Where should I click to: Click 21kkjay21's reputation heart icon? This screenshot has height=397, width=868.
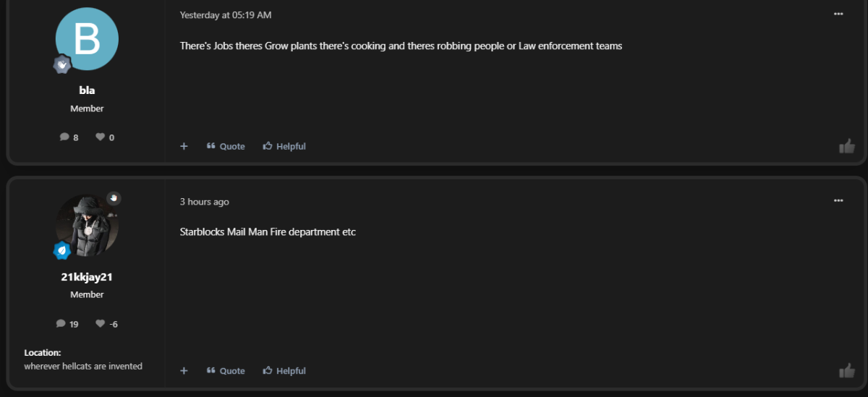(x=101, y=323)
